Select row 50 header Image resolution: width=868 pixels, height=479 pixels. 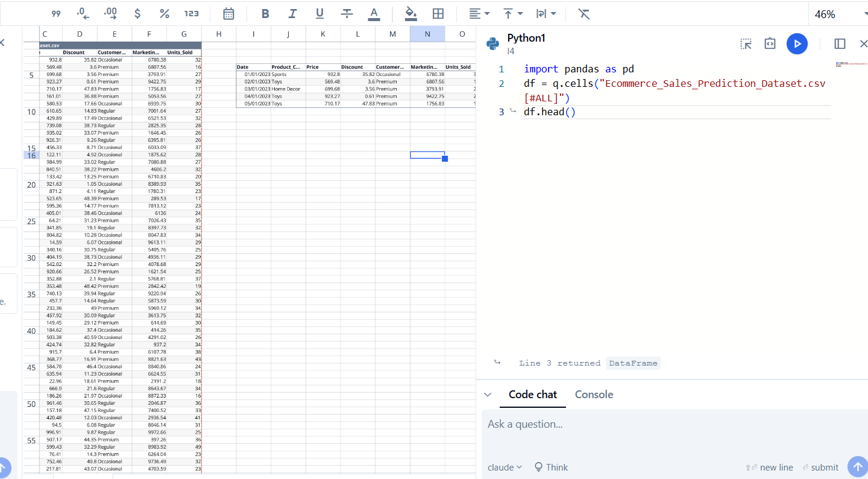[31, 404]
